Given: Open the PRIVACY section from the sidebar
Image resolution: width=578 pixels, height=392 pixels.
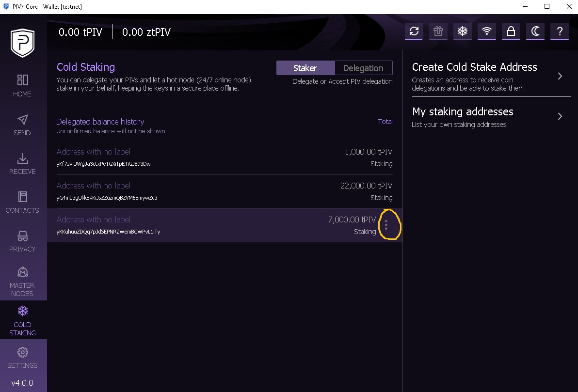Looking at the screenshot, I should point(22,241).
